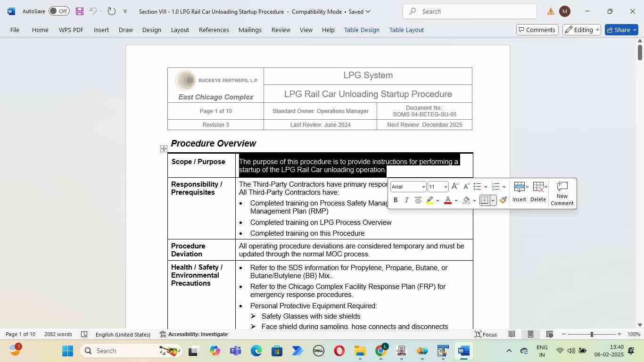Expand the Shading dropdown arrow
Viewport: 644px width, 362px height.
pyautogui.click(x=474, y=200)
